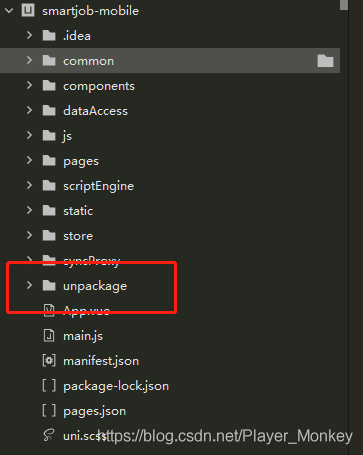This screenshot has height=455, width=363.
Task: Click folder button at right of common row
Action: (x=325, y=61)
